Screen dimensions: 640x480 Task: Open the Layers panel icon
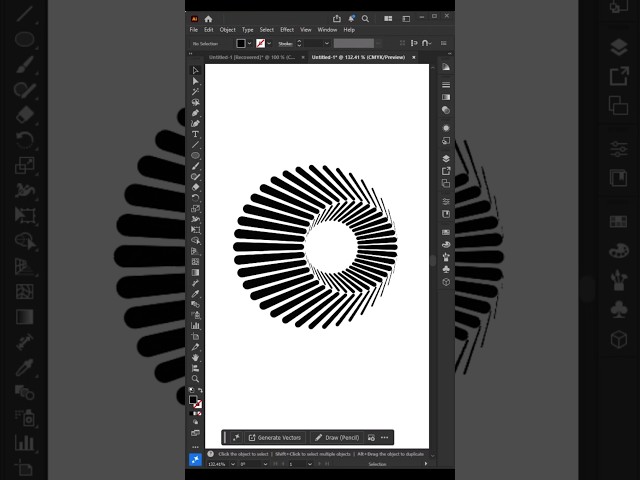pos(446,158)
